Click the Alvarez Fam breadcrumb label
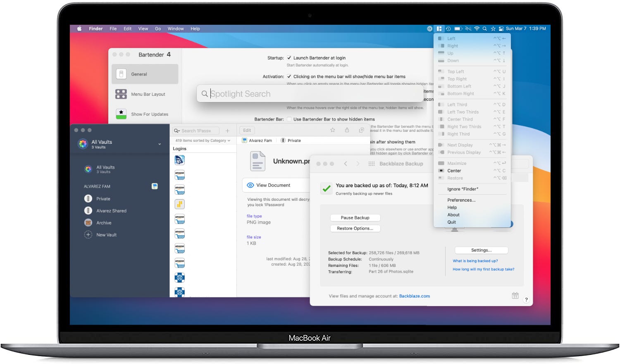The width and height of the screenshot is (620, 364). tap(260, 140)
